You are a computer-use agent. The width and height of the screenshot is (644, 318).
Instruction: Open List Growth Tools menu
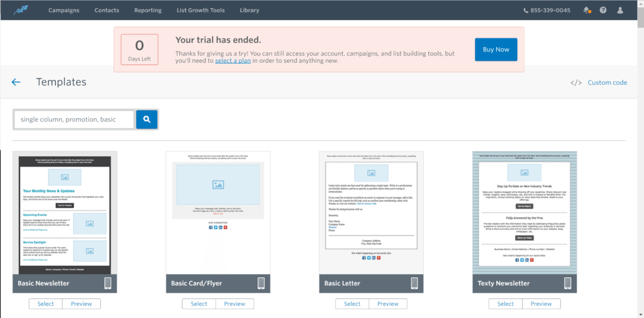201,10
